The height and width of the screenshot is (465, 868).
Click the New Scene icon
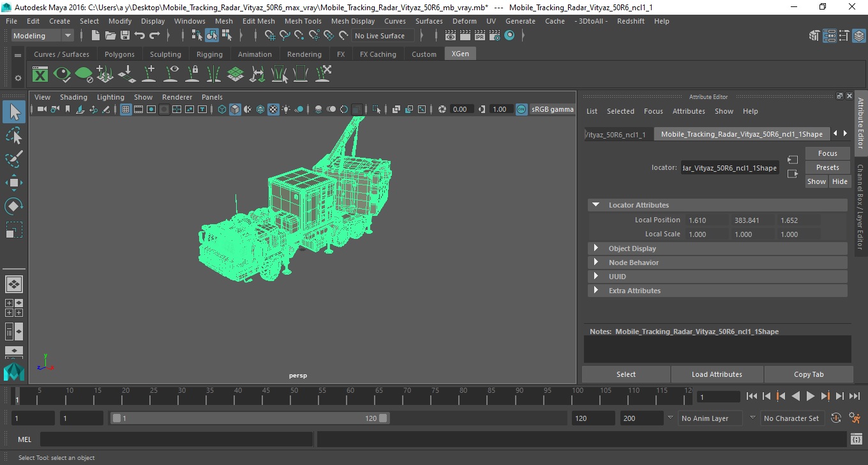95,36
